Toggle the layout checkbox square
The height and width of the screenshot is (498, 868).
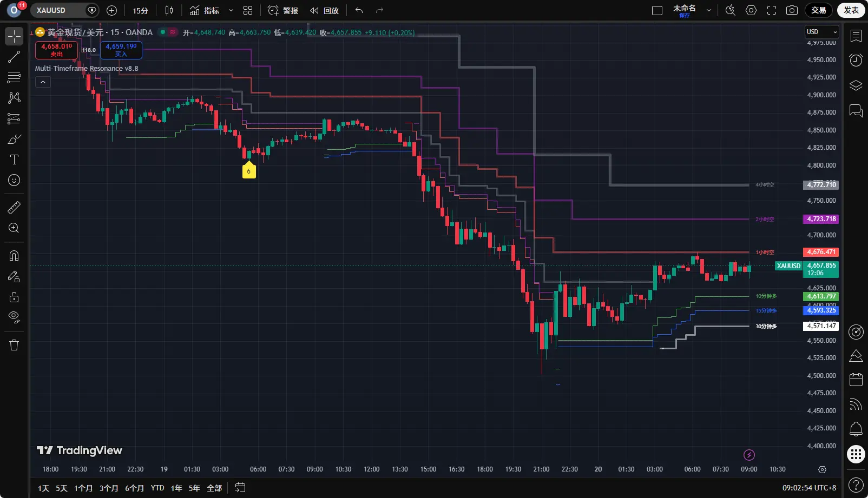(657, 10)
